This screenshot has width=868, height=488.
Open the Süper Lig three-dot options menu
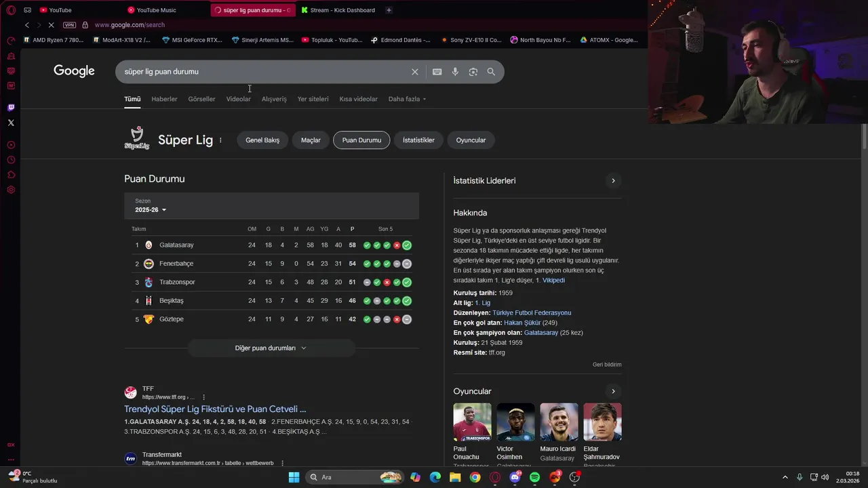click(x=220, y=140)
